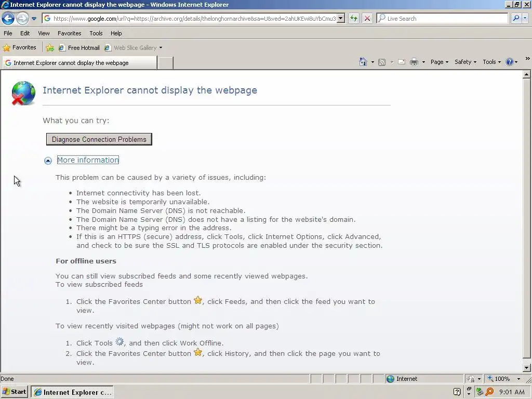
Task: Expand the address bar history dropdown
Action: [x=341, y=18]
